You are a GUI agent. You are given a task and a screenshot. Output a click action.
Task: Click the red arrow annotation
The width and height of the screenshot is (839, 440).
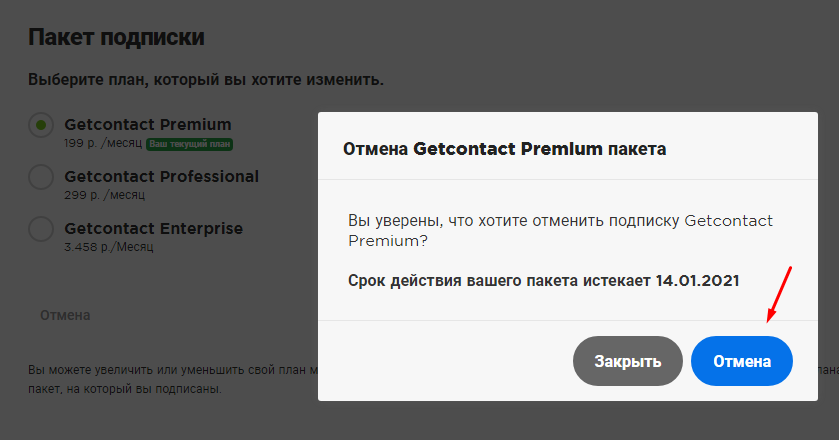click(x=779, y=295)
